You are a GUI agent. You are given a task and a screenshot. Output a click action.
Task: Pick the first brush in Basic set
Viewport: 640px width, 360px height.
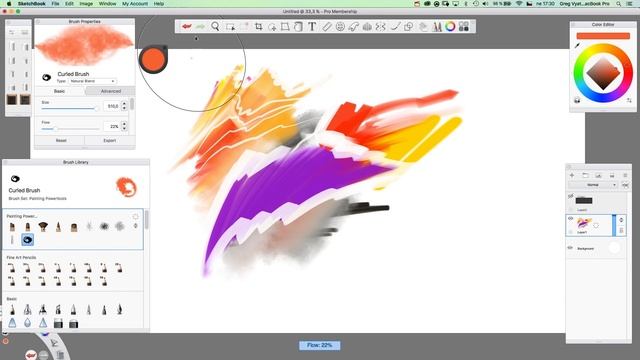[x=12, y=309]
